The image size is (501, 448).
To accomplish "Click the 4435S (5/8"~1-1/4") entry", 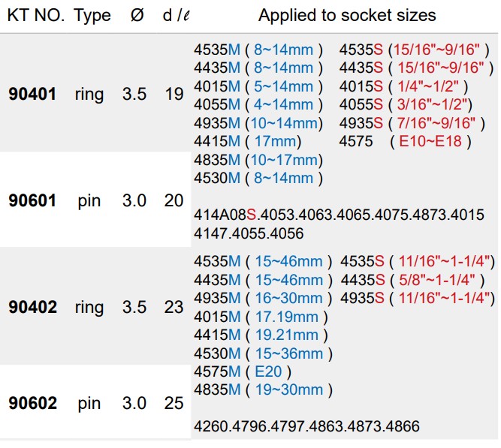I will (x=412, y=280).
